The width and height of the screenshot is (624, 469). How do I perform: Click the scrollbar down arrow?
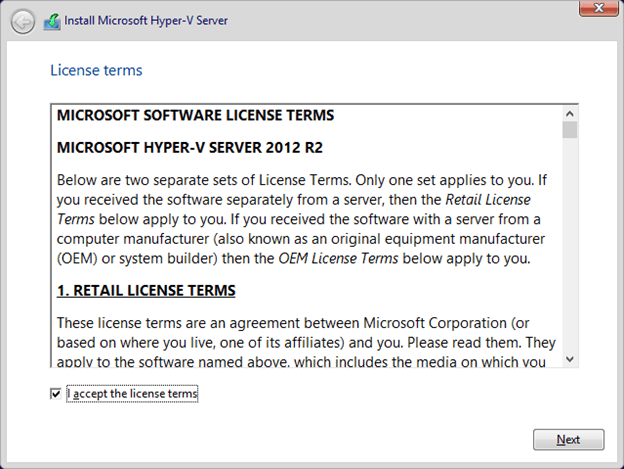pyautogui.click(x=570, y=358)
